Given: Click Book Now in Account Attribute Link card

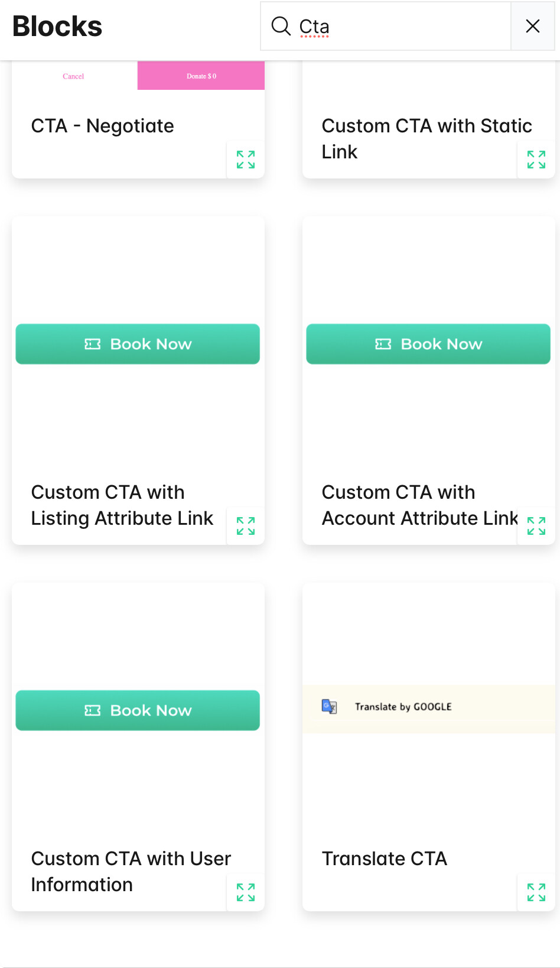Looking at the screenshot, I should coord(428,344).
